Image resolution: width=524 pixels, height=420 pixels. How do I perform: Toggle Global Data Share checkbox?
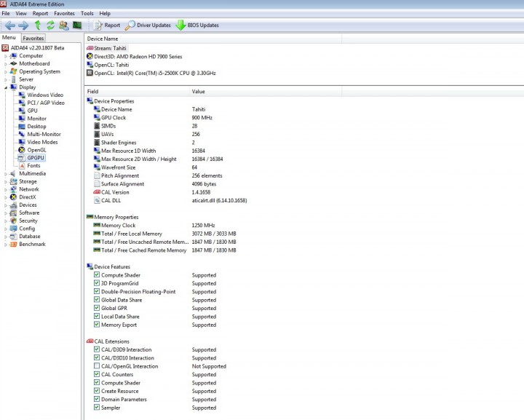(97, 300)
